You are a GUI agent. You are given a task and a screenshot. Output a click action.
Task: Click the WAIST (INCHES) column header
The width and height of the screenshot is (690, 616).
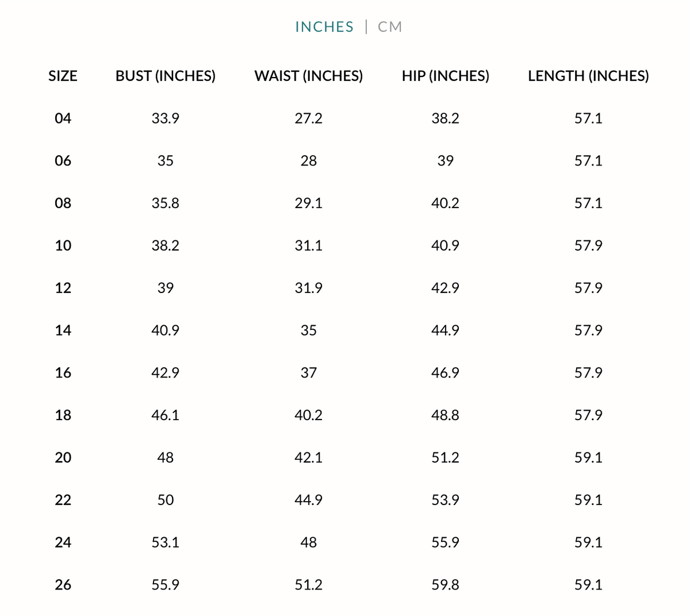[x=309, y=76]
